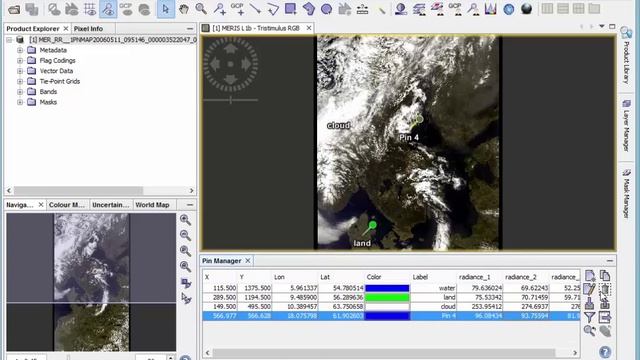
Task: Export pin table to text file
Action: click(605, 317)
